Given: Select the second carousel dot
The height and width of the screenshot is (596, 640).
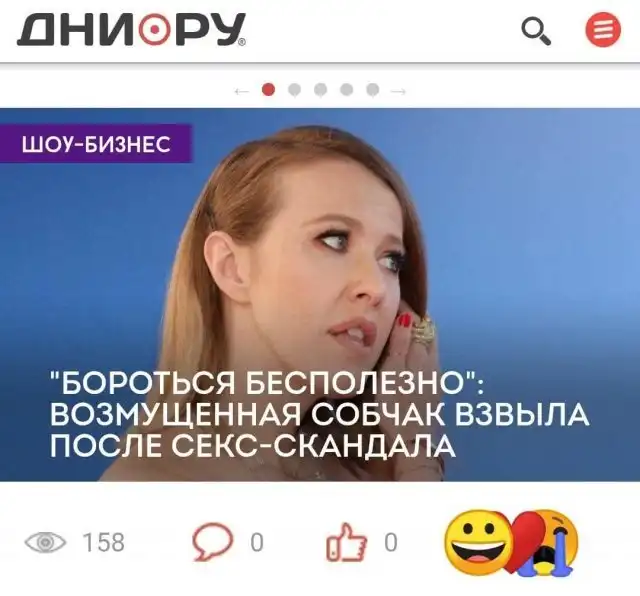Looking at the screenshot, I should click(294, 89).
